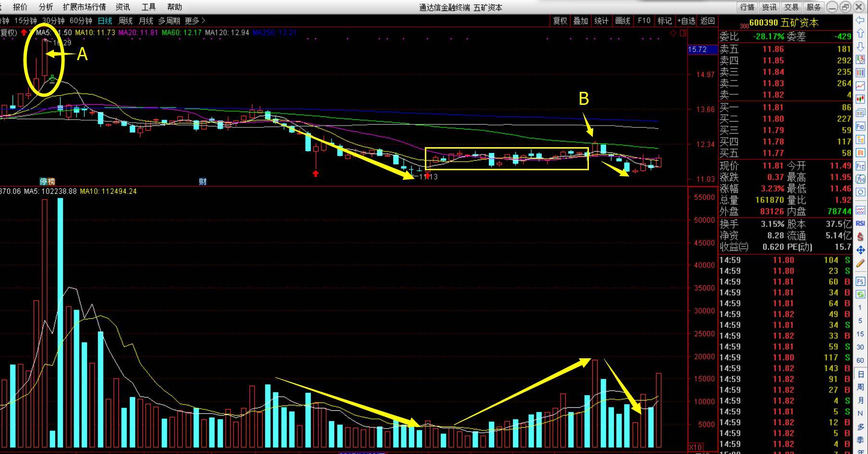Open the 扩展市场行情 menu
Image resolution: width=868 pixels, height=454 pixels.
(84, 7)
